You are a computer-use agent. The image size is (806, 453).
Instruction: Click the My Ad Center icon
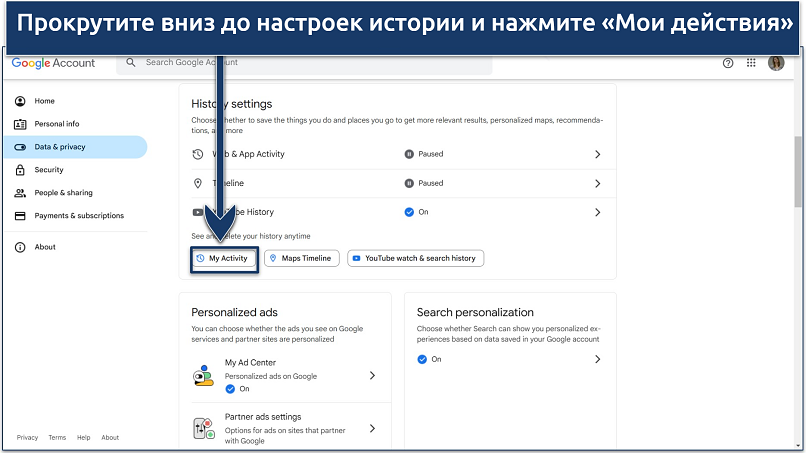[203, 375]
